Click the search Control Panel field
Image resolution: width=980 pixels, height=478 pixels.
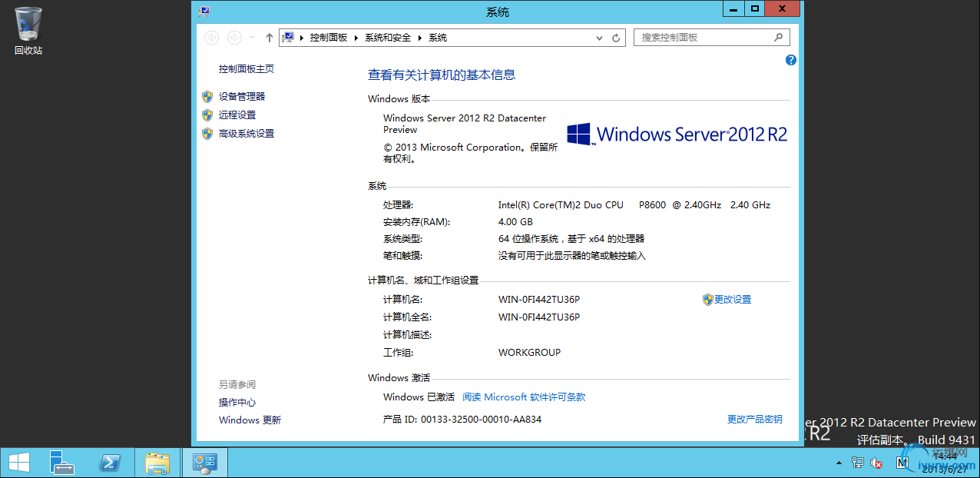tap(711, 37)
